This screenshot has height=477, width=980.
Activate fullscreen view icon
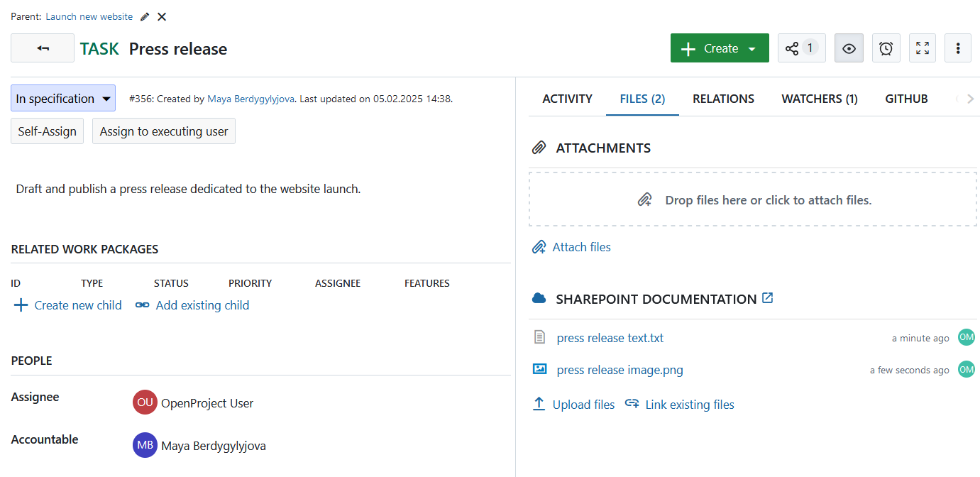[922, 48]
